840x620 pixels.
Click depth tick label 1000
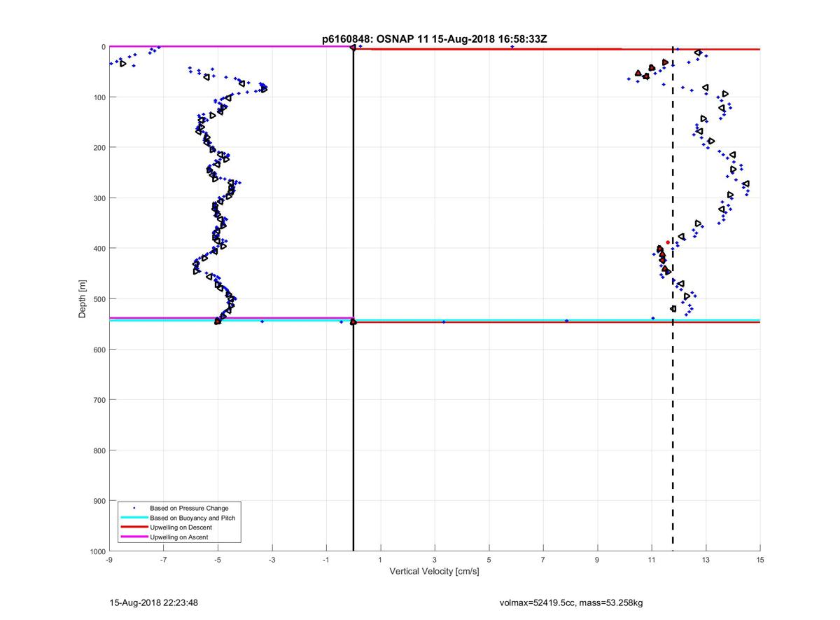97,551
